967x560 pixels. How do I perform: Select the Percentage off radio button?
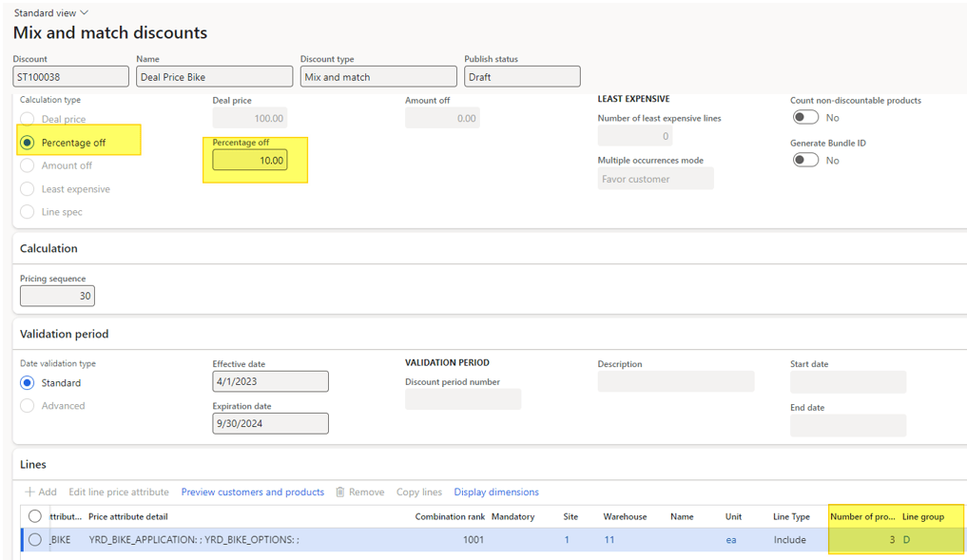27,141
